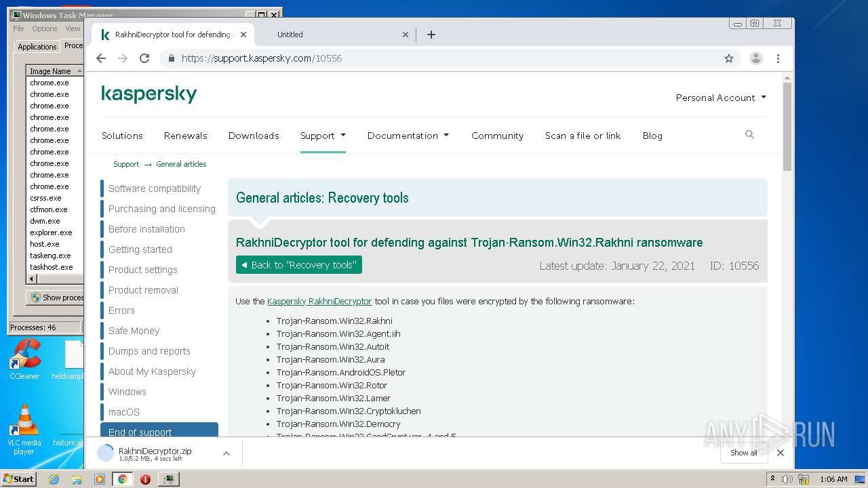Open Task Manager File menu

click(18, 28)
